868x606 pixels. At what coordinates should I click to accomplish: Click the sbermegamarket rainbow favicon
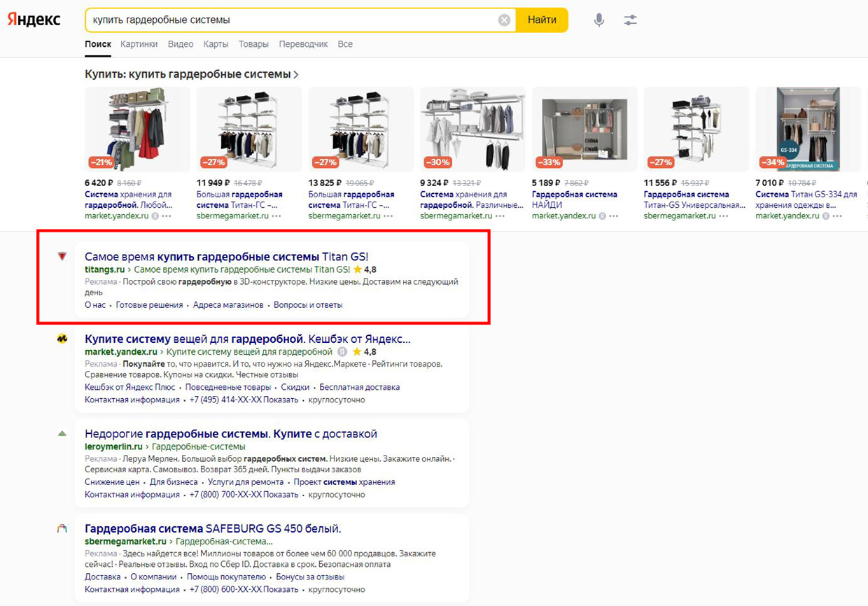point(62,528)
